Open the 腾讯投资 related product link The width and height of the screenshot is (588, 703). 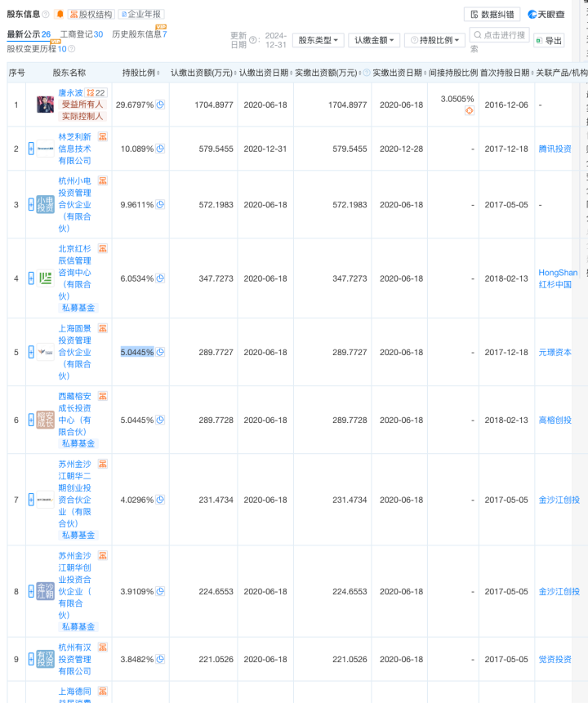[555, 149]
